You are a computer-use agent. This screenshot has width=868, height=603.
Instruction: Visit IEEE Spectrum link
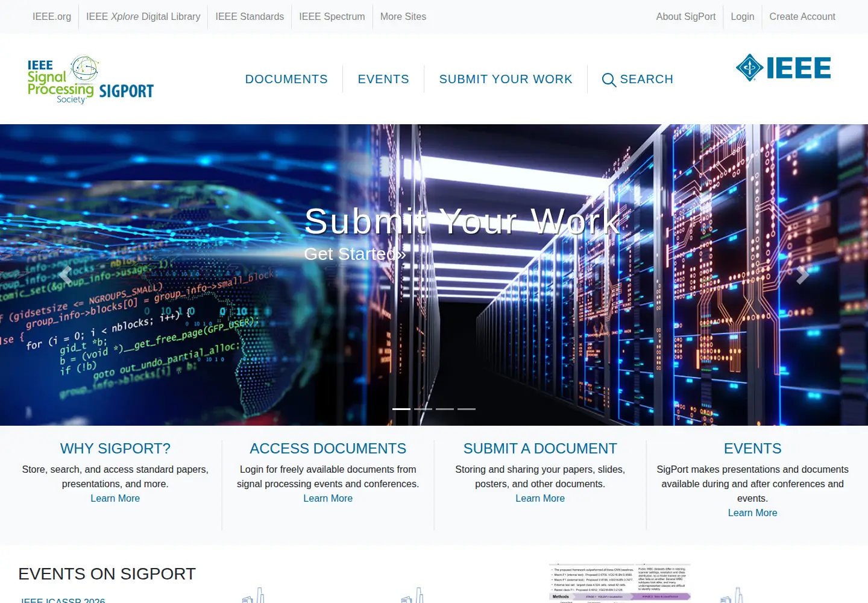click(x=332, y=17)
